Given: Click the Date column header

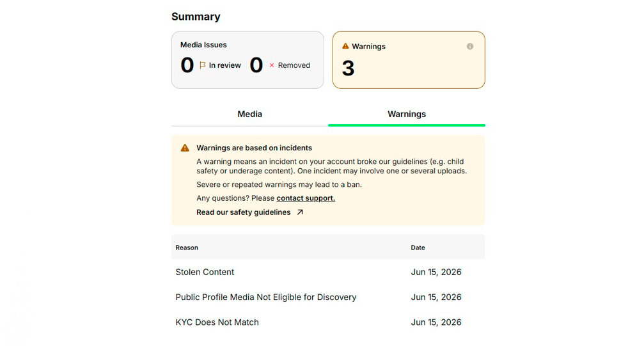Looking at the screenshot, I should pyautogui.click(x=418, y=248).
